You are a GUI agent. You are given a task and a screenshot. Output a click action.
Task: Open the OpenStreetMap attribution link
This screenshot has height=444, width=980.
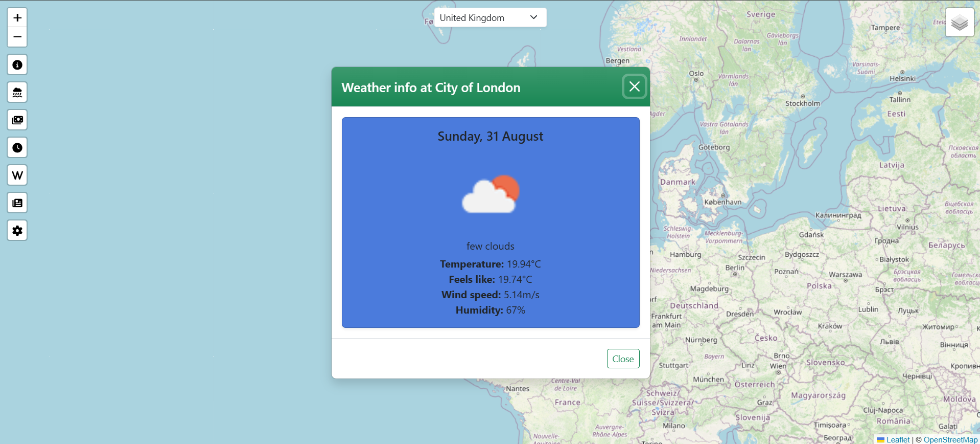(x=950, y=440)
